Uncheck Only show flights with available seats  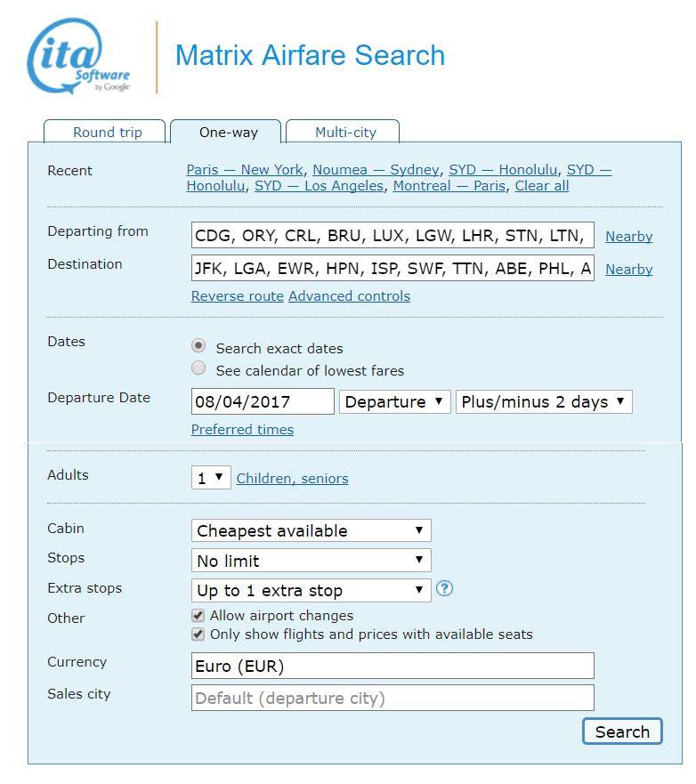pyautogui.click(x=198, y=634)
